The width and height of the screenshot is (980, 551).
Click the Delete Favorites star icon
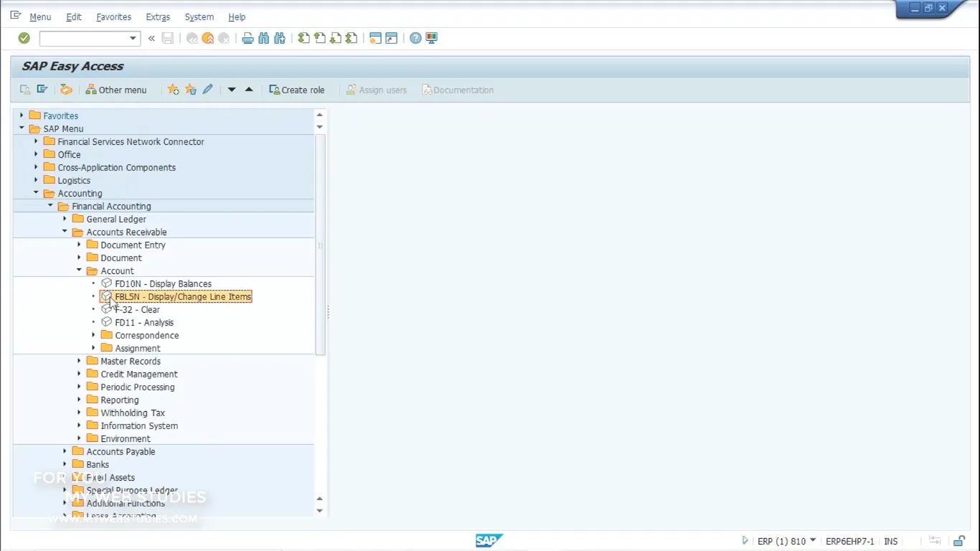pos(190,90)
